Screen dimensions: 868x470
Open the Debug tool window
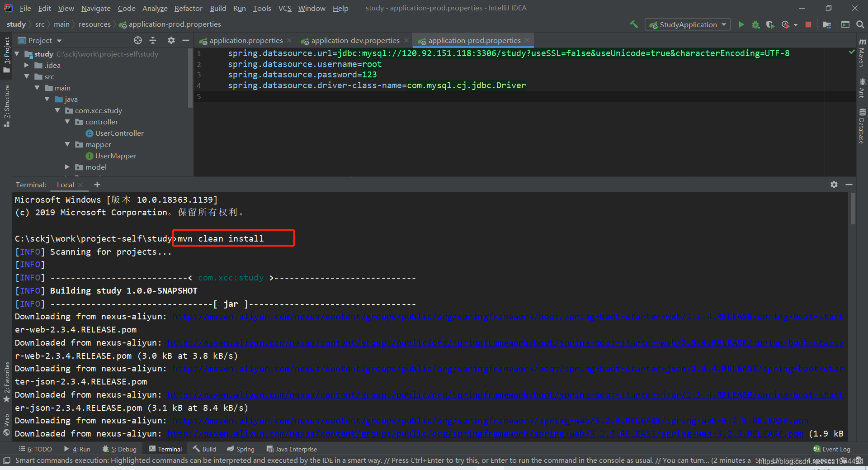pos(119,449)
